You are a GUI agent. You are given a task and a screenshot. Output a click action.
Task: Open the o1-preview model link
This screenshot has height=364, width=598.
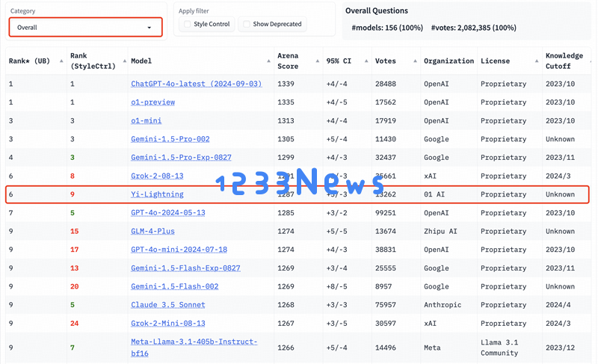click(x=152, y=102)
